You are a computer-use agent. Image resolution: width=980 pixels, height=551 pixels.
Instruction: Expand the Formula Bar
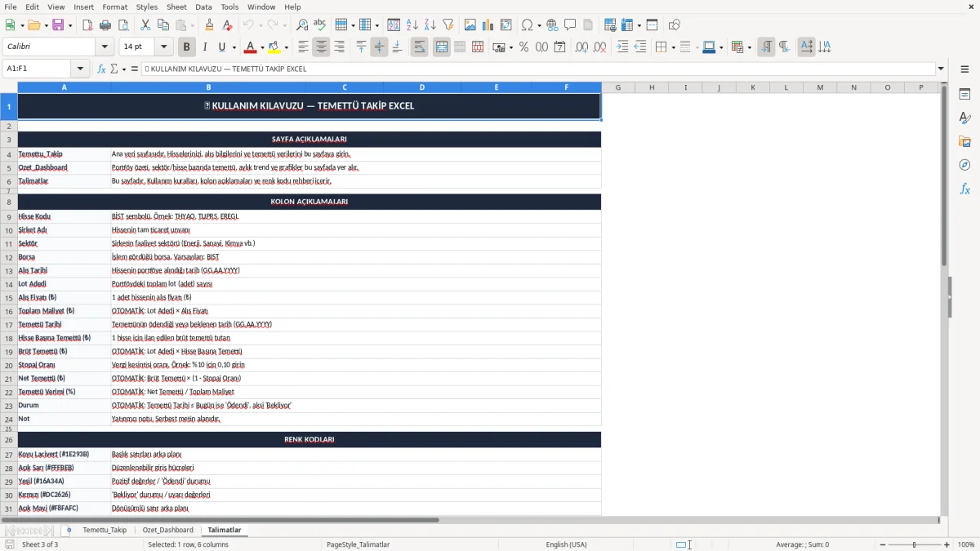point(941,69)
